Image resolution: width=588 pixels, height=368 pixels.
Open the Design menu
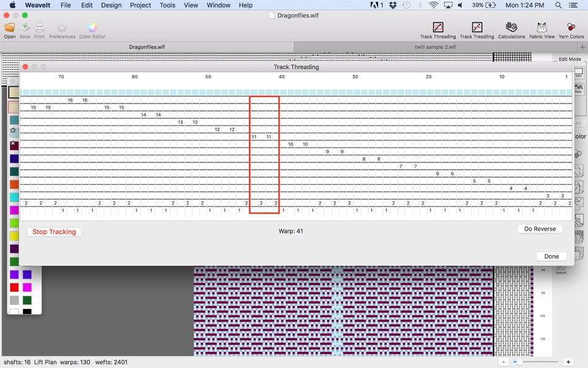click(x=111, y=5)
